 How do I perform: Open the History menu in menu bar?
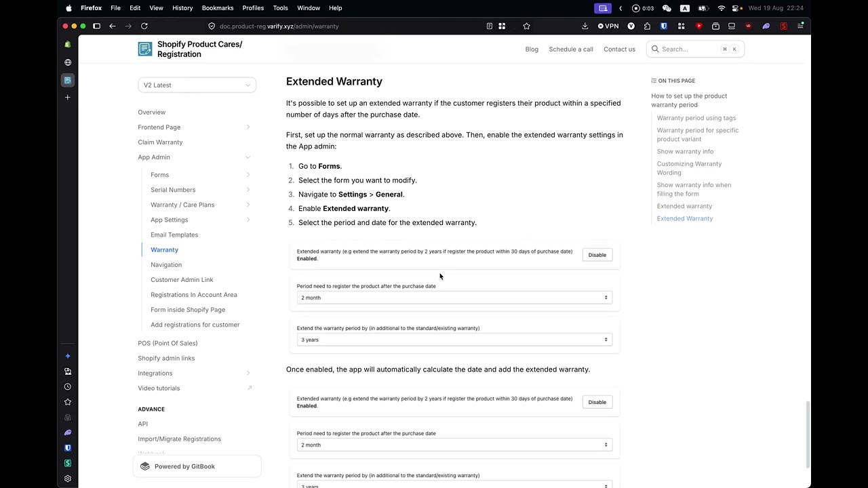pos(182,8)
